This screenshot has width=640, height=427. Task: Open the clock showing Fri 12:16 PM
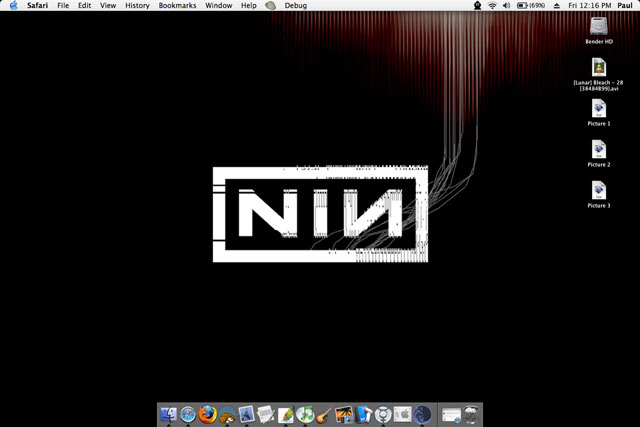pos(590,5)
